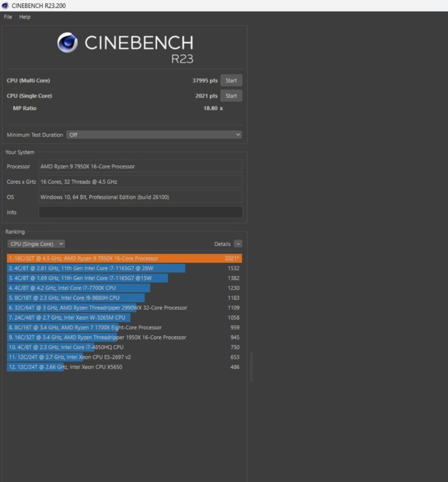This screenshot has height=482, width=448.
Task: Open the File menu
Action: point(8,17)
